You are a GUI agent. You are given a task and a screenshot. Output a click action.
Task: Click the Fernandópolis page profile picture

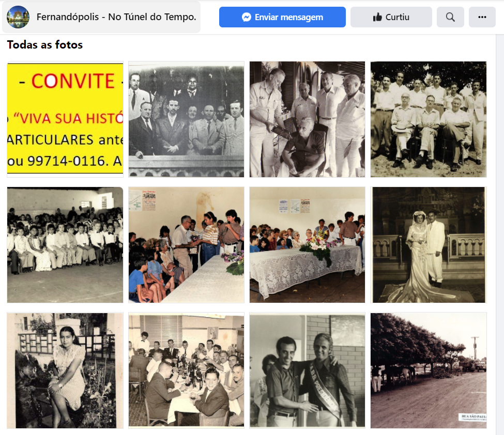(18, 17)
